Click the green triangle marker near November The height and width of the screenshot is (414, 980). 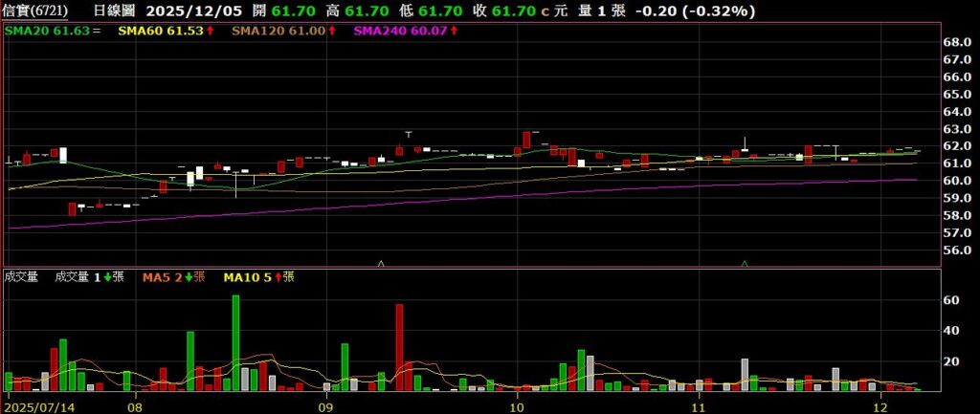click(x=745, y=262)
